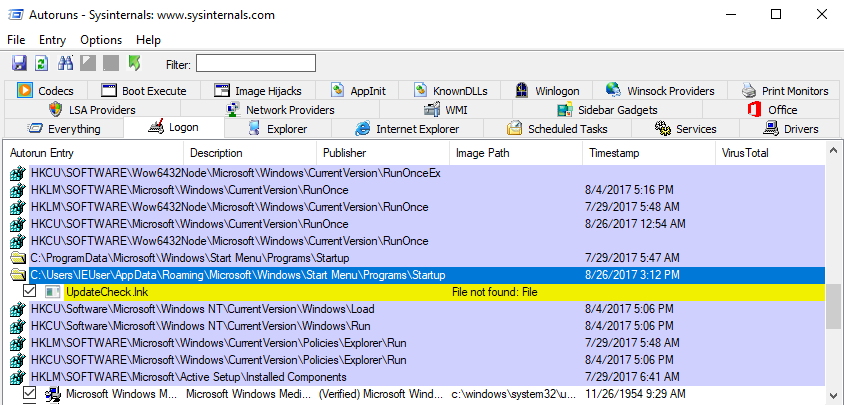Sort by Autorun Entry column header
This screenshot has width=844, height=405.
point(94,153)
